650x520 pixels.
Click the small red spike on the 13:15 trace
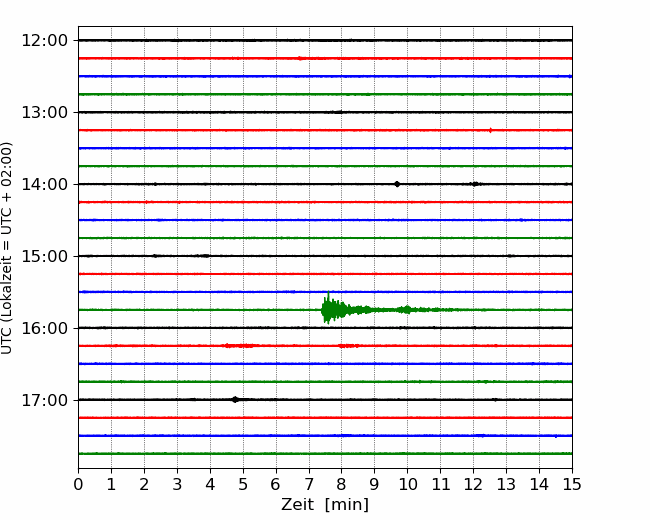tap(490, 130)
